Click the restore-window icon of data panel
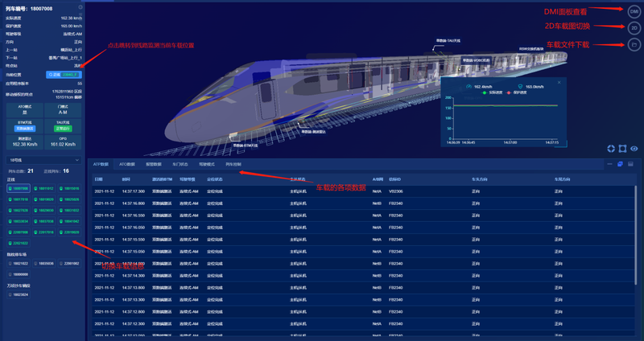This screenshot has width=644, height=341. tap(620, 164)
